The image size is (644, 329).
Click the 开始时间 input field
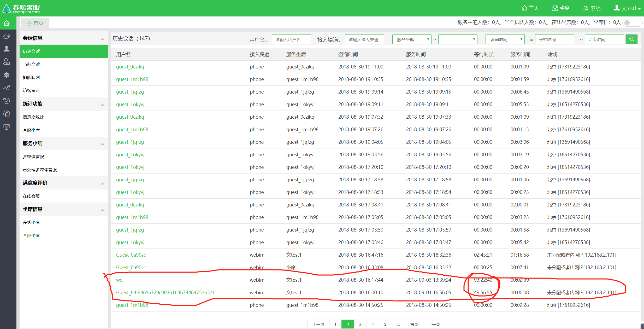(x=554, y=39)
